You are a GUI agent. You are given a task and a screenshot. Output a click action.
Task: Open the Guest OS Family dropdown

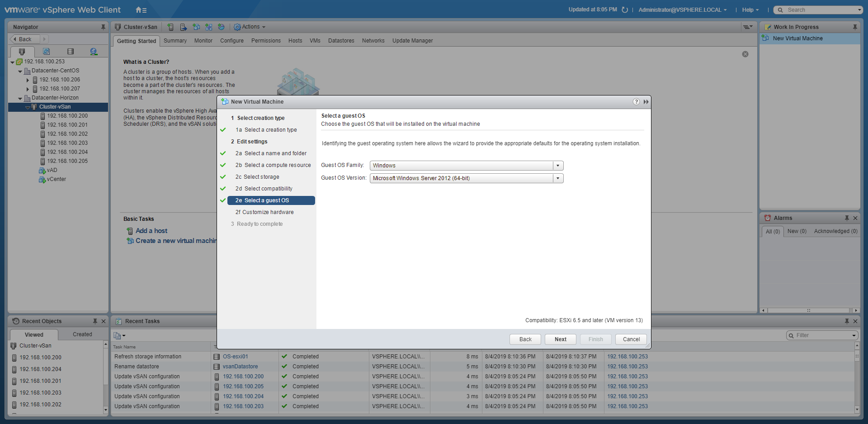click(x=558, y=166)
